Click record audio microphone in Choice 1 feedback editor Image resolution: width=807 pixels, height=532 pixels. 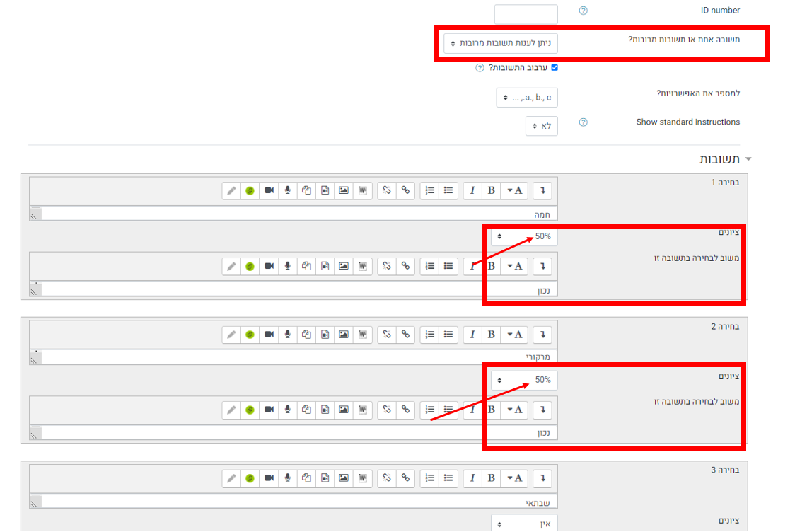(288, 266)
